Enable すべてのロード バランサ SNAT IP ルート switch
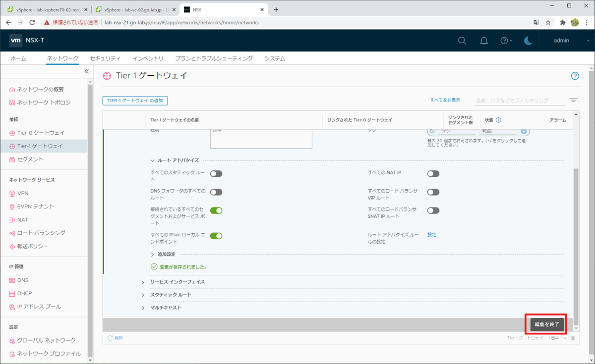The height and width of the screenshot is (364, 595). click(x=433, y=210)
